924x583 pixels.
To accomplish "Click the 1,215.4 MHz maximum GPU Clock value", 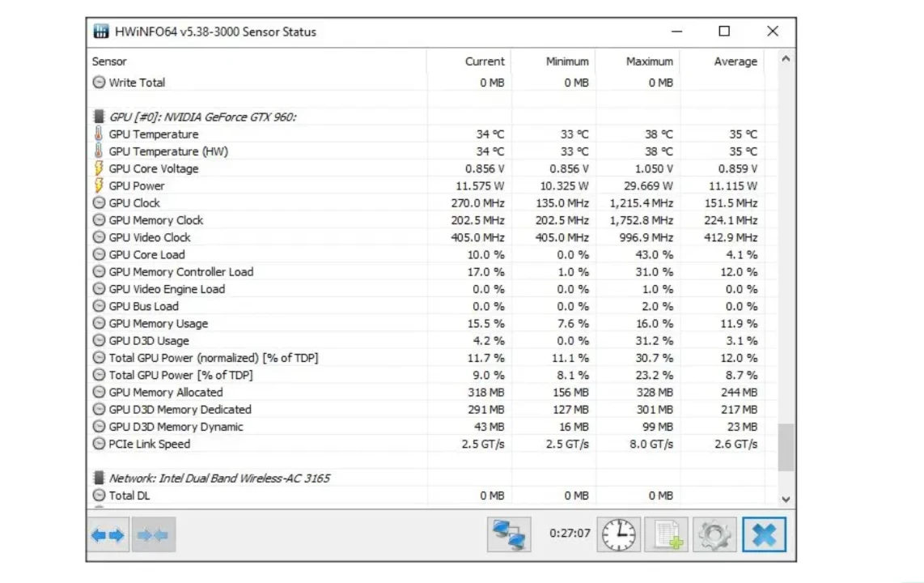I will coord(641,202).
